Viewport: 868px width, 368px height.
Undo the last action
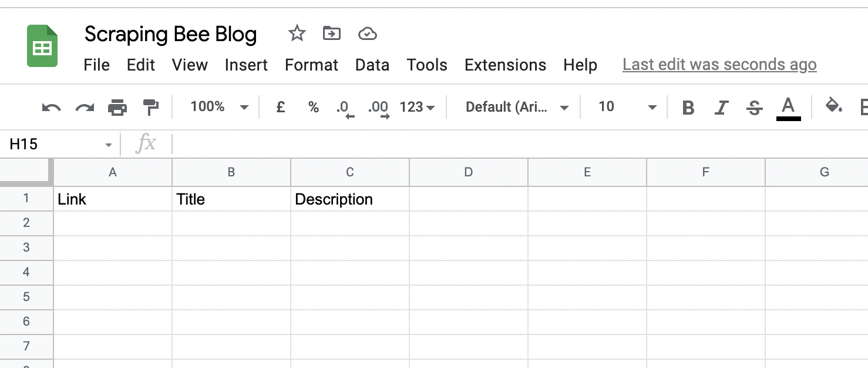pyautogui.click(x=52, y=107)
